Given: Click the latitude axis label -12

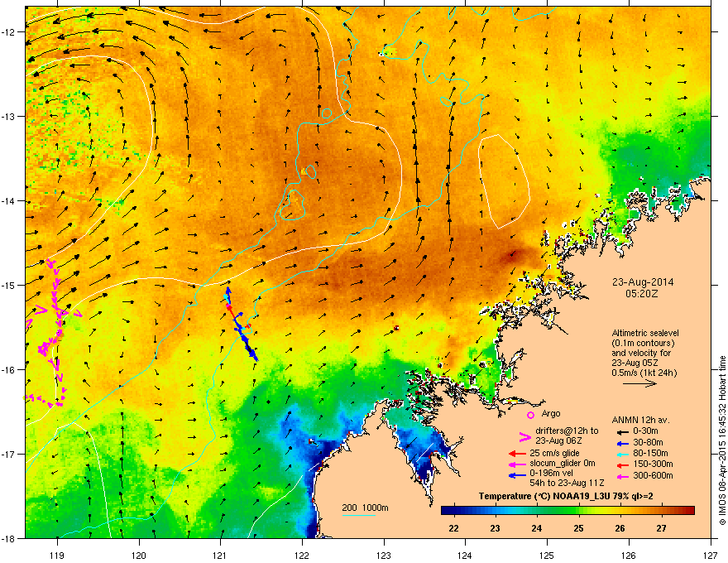Looking at the screenshot, I should tap(8, 32).
